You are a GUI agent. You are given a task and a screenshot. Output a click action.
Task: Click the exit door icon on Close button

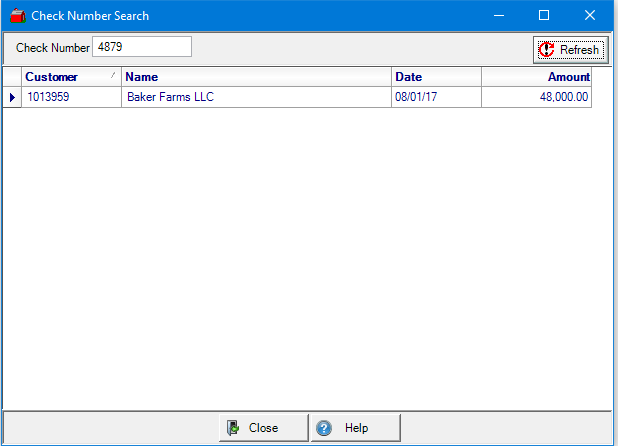pos(233,428)
